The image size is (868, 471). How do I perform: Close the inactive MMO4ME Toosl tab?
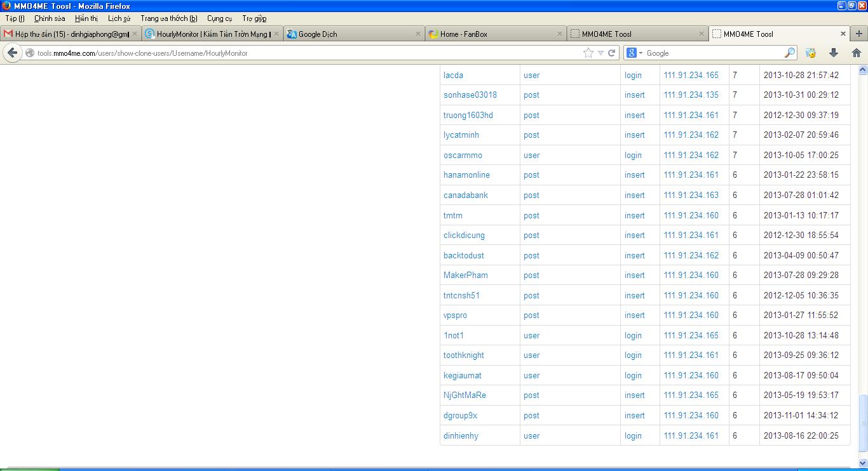point(702,34)
